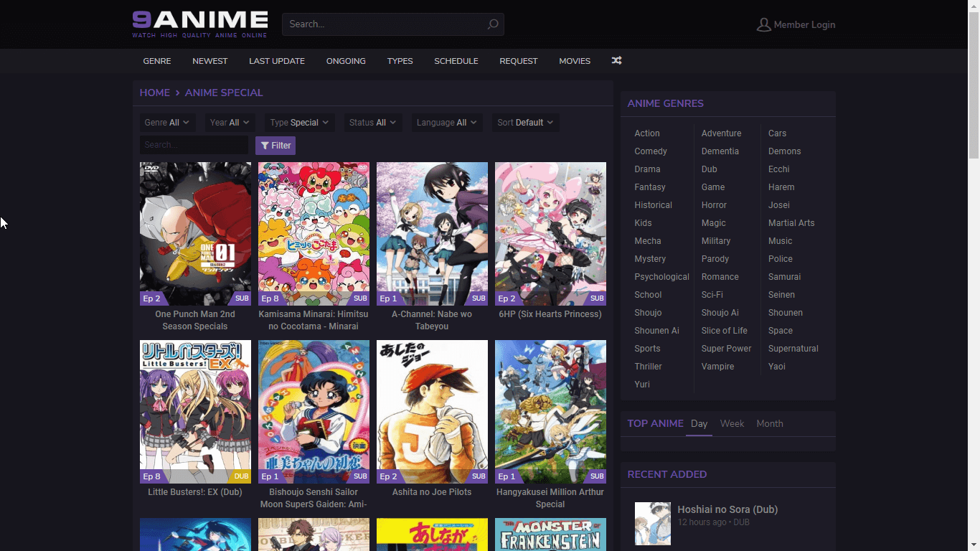Choose the Adventure genre

pos(721,133)
